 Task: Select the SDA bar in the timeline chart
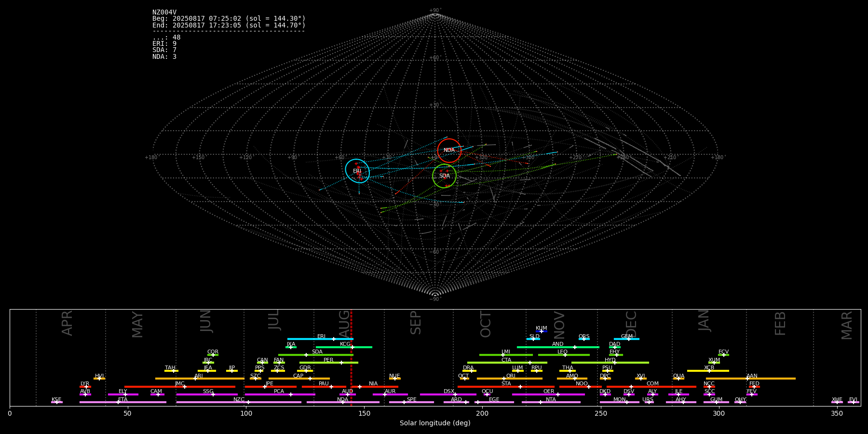(316, 355)
